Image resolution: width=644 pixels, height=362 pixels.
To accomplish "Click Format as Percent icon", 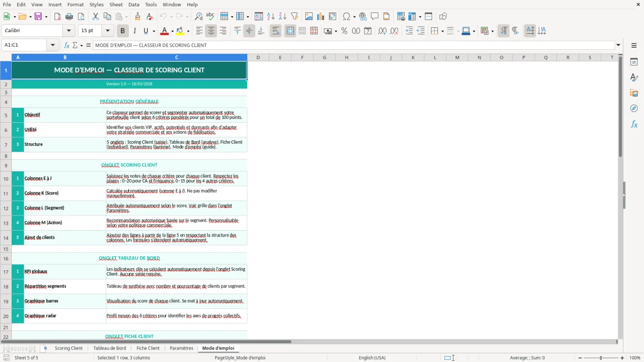I will point(344,31).
